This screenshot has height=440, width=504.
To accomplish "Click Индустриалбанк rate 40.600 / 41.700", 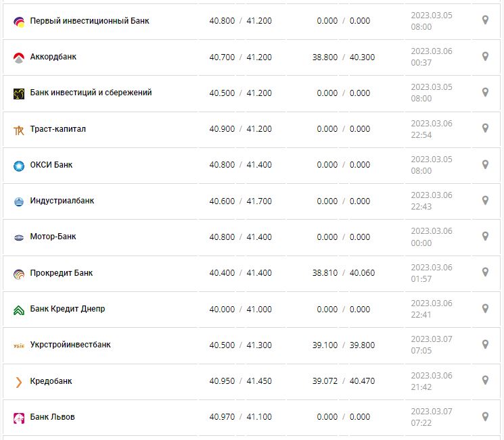I will pos(240,201).
